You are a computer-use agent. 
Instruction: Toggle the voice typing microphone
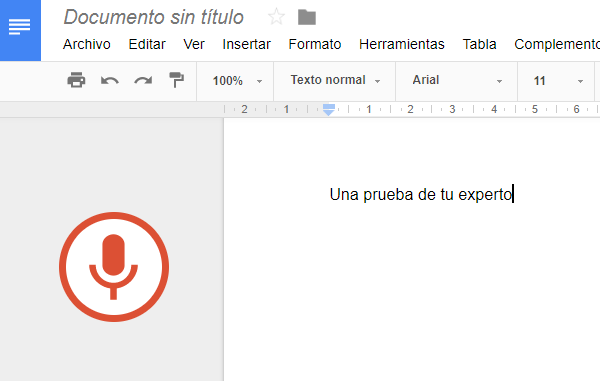click(114, 267)
